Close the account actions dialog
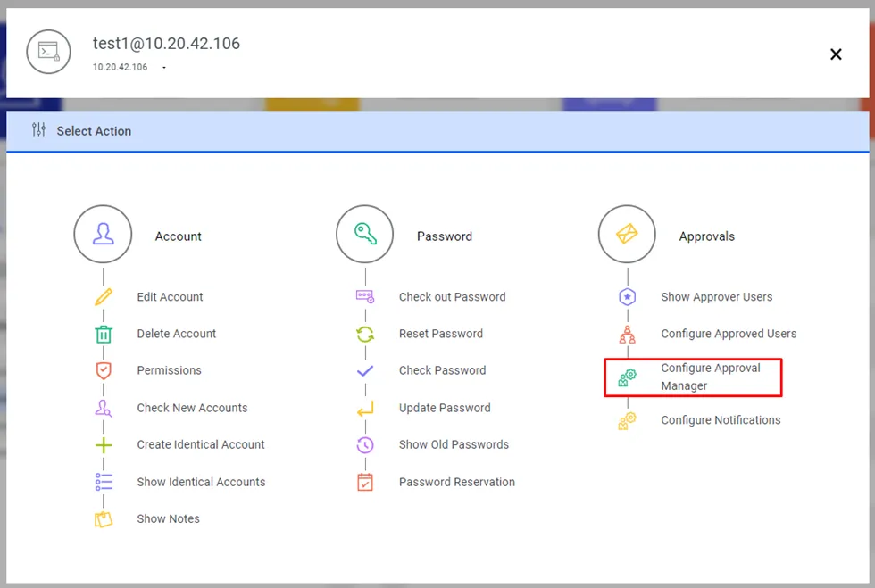 click(x=836, y=54)
